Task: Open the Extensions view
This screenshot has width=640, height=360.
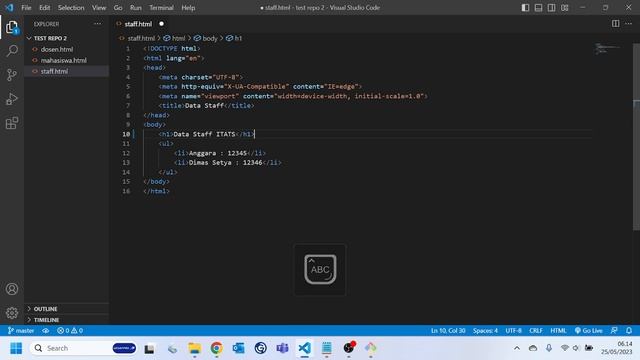Action: tap(12, 123)
